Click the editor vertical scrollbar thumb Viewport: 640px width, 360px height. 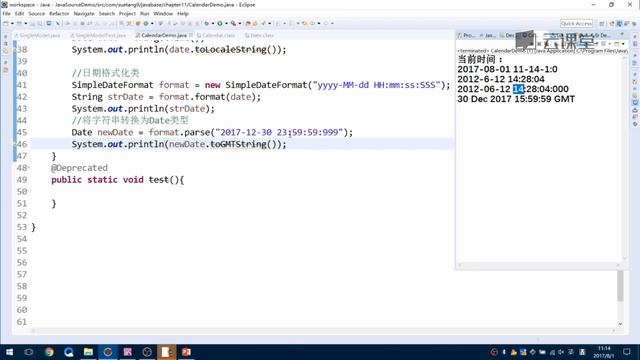620,286
